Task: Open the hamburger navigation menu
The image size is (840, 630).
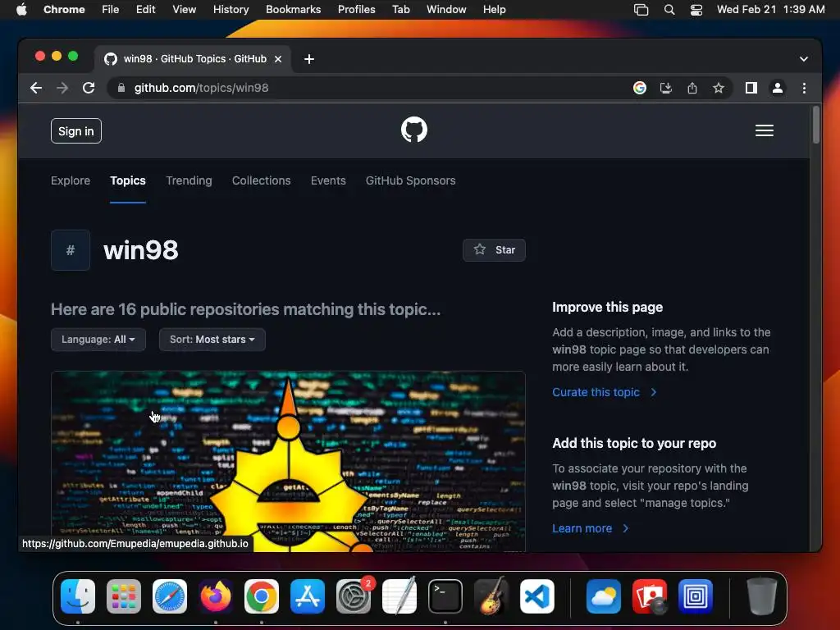Action: coord(764,130)
